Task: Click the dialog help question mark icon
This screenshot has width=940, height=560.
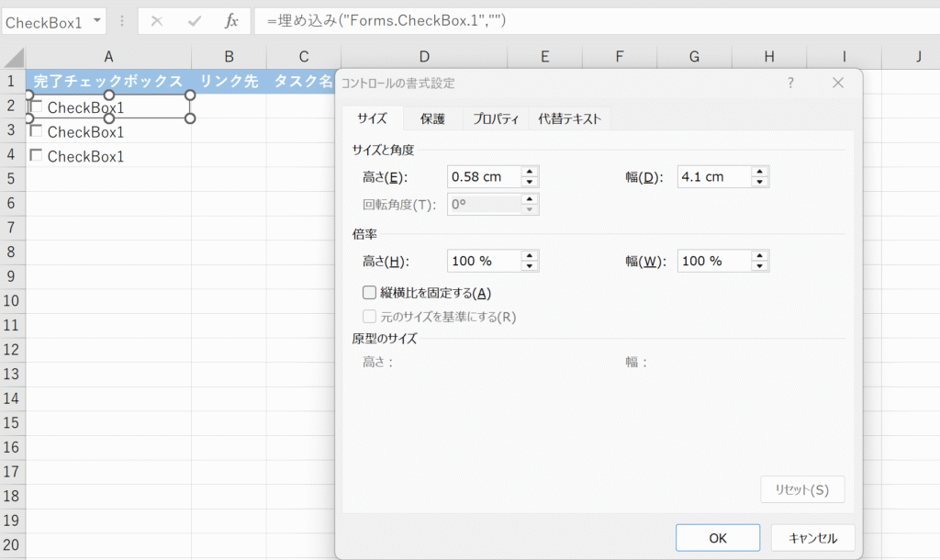Action: tap(790, 83)
